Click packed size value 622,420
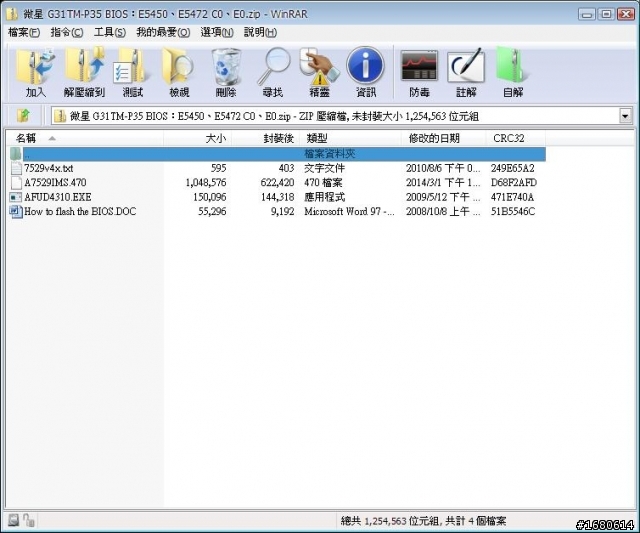This screenshot has width=640, height=533. [277, 182]
